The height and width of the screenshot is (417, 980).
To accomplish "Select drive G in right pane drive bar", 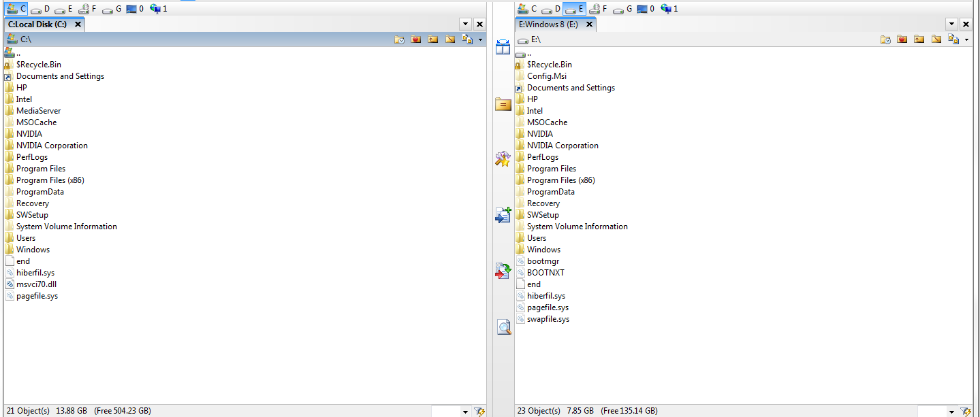I will pyautogui.click(x=623, y=9).
